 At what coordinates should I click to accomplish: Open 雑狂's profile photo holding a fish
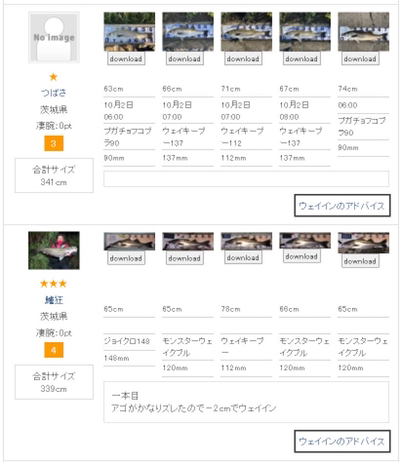click(x=54, y=250)
